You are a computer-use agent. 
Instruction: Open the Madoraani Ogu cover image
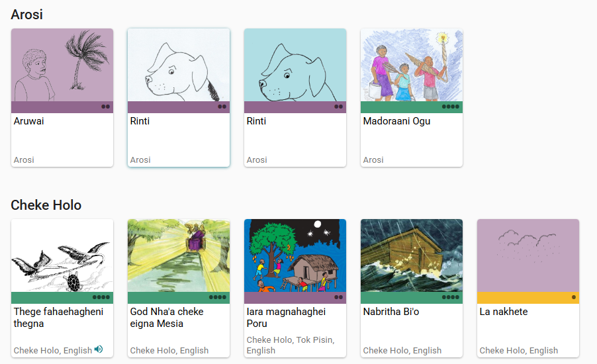[412, 65]
